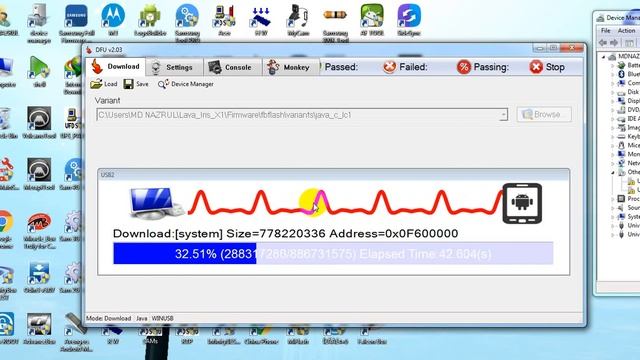The image size is (640, 360).
Task: Click the Browse button
Action: point(544,115)
